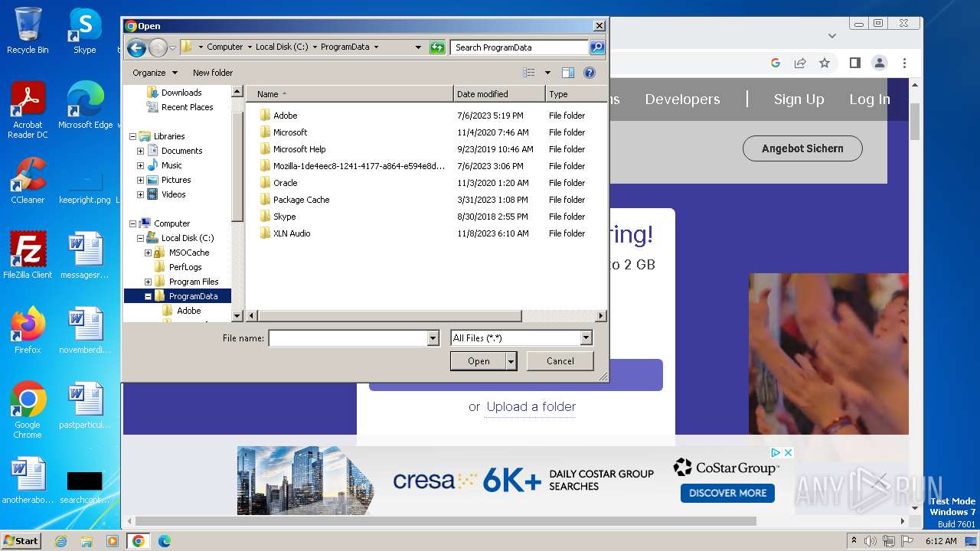Viewport: 980px width, 551px height.
Task: Click the search magnifier icon in Open dialog
Action: click(597, 47)
